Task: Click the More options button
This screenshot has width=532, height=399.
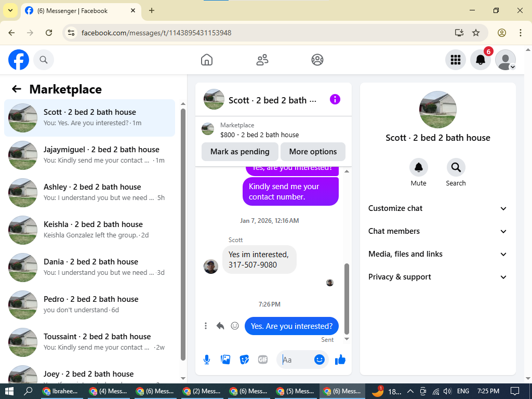Action: (313, 152)
